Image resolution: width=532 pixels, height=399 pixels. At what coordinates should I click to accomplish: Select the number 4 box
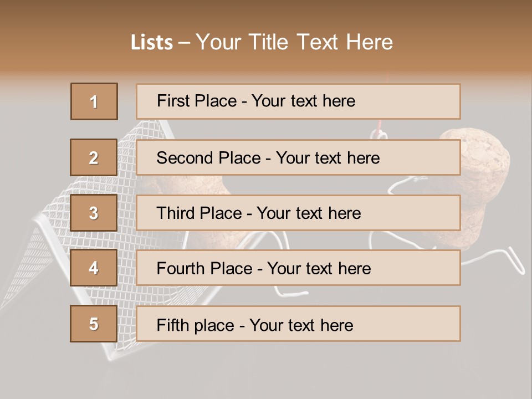click(94, 268)
